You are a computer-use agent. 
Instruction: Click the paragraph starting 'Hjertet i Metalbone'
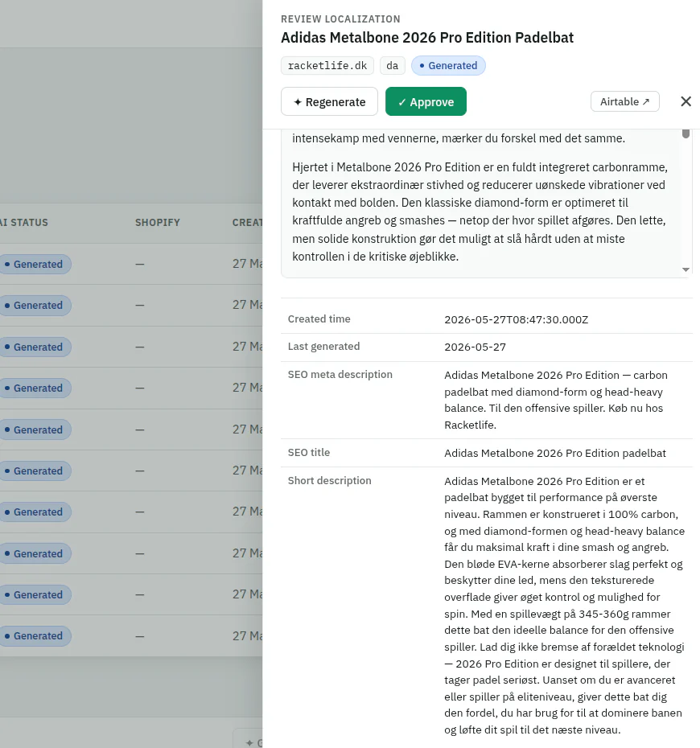[480, 212]
